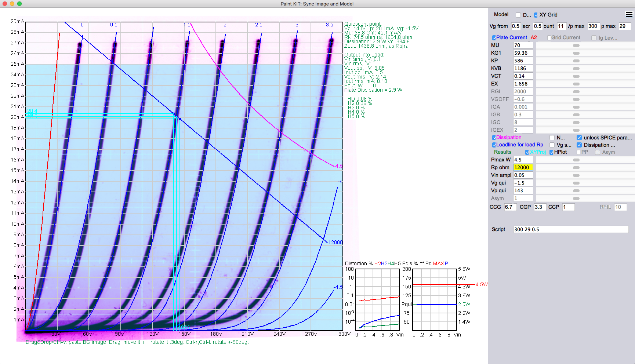This screenshot has height=364, width=635.
Task: Toggle the D... checkbox next to Model
Action: pyautogui.click(x=518, y=15)
